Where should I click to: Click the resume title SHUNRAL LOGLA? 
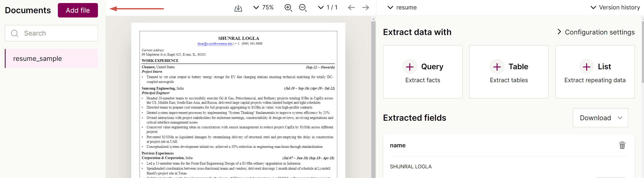tap(239, 38)
